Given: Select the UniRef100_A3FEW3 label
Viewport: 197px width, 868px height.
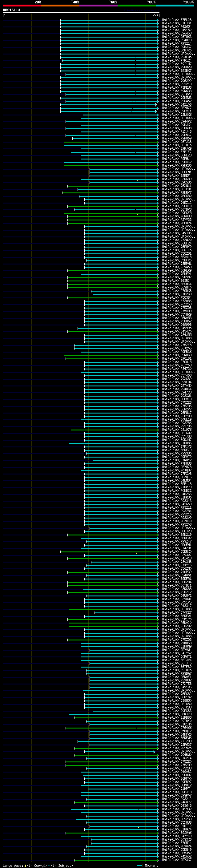Looking at the screenshot, I should [177, 88].
